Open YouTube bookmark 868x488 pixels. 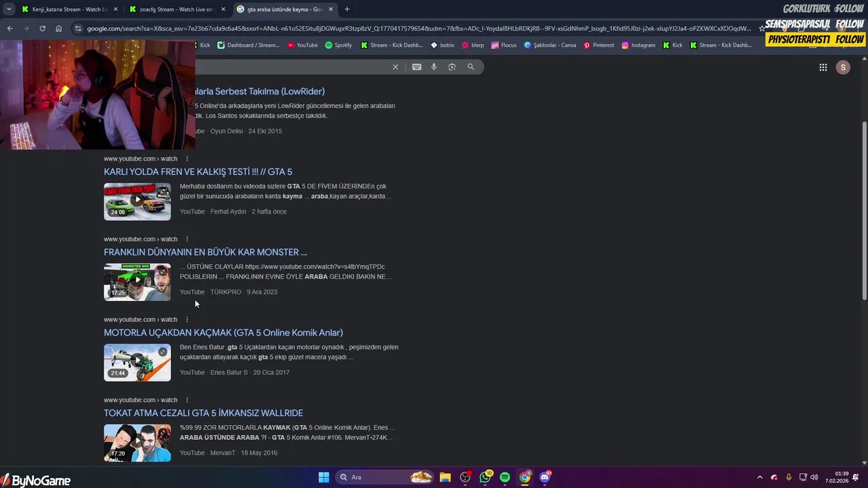tap(302, 45)
